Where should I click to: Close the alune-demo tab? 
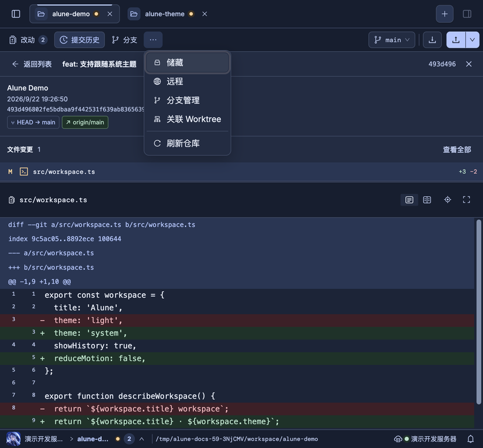point(110,14)
